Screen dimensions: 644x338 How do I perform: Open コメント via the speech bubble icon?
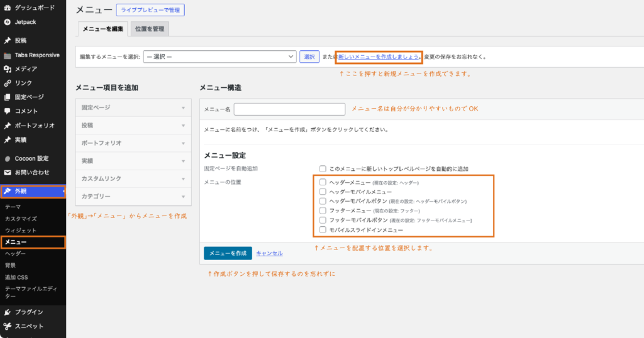(x=7, y=111)
